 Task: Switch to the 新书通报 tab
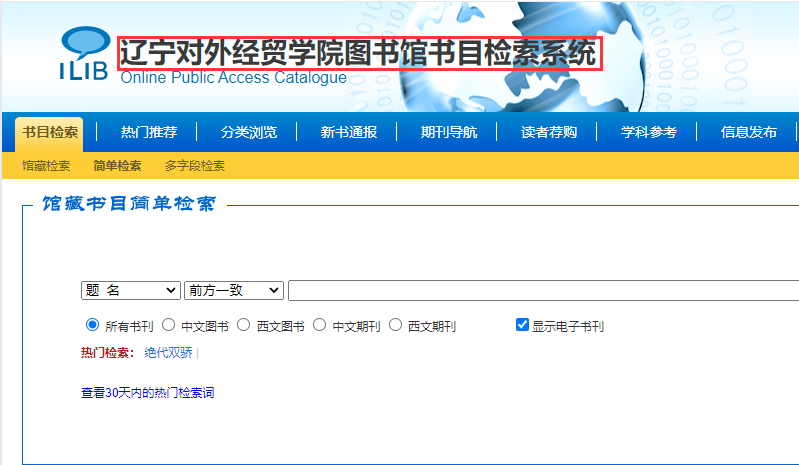(349, 132)
